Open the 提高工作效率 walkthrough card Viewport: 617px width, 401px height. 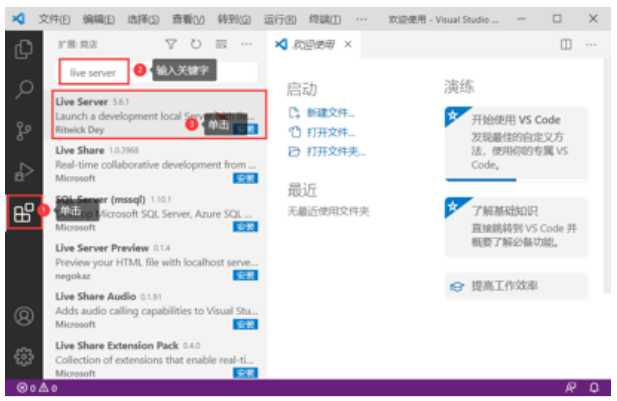click(516, 286)
